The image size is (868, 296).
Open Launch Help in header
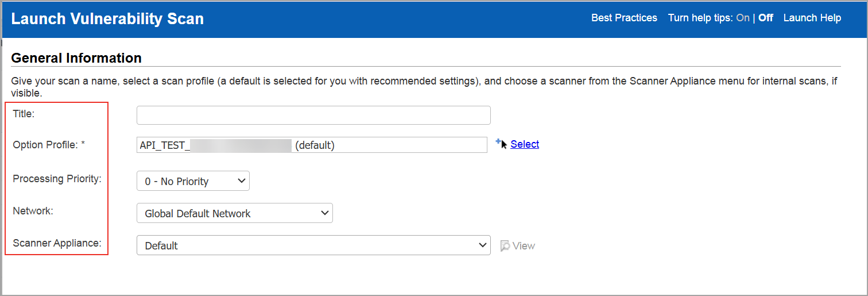(x=812, y=18)
